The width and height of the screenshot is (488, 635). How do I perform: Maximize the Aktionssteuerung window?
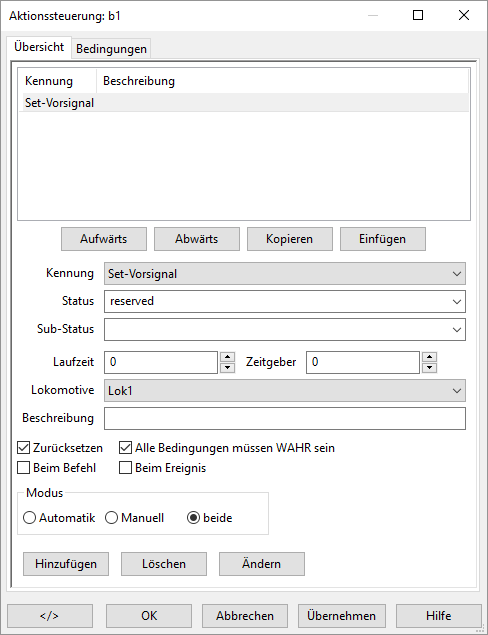click(418, 15)
